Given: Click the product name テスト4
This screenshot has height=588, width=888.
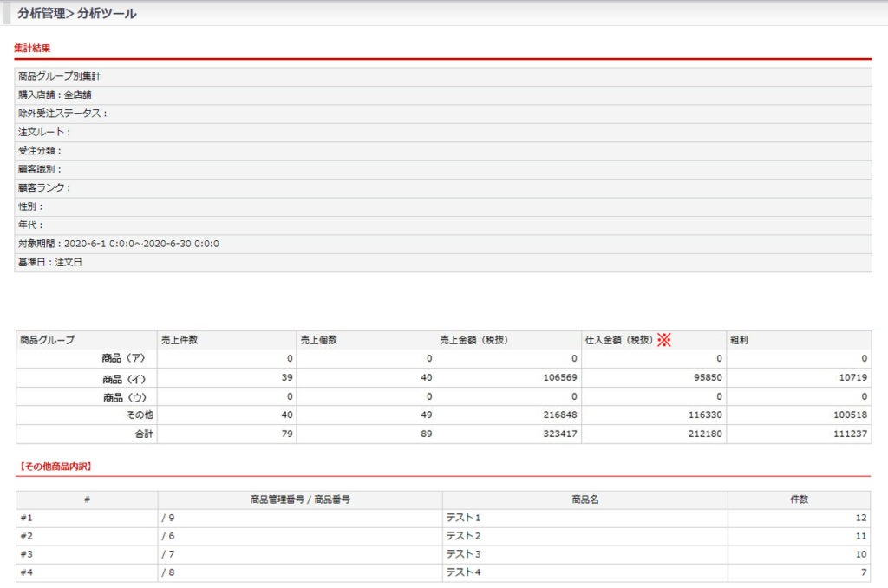Looking at the screenshot, I should pos(463,572).
